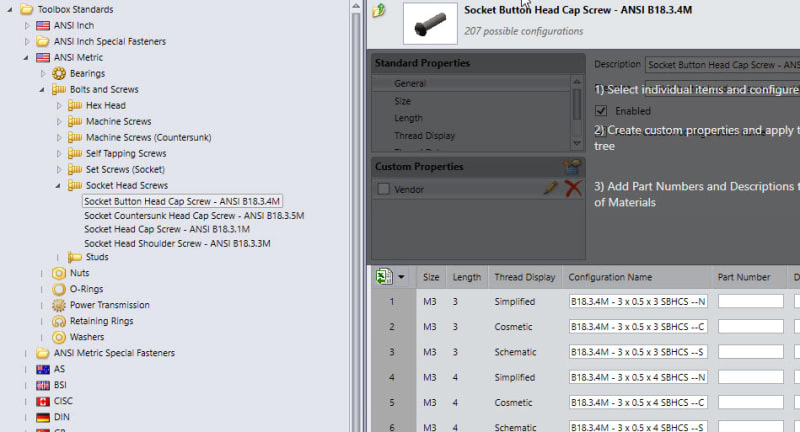This screenshot has height=432, width=800.
Task: Click the Part Number column header
Action: 749,277
